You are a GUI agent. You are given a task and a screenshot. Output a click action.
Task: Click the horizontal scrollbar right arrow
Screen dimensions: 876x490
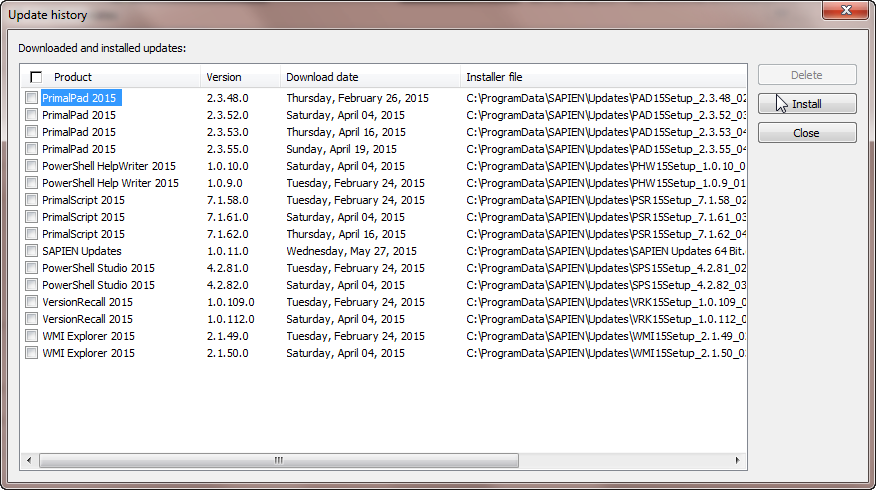(737, 460)
